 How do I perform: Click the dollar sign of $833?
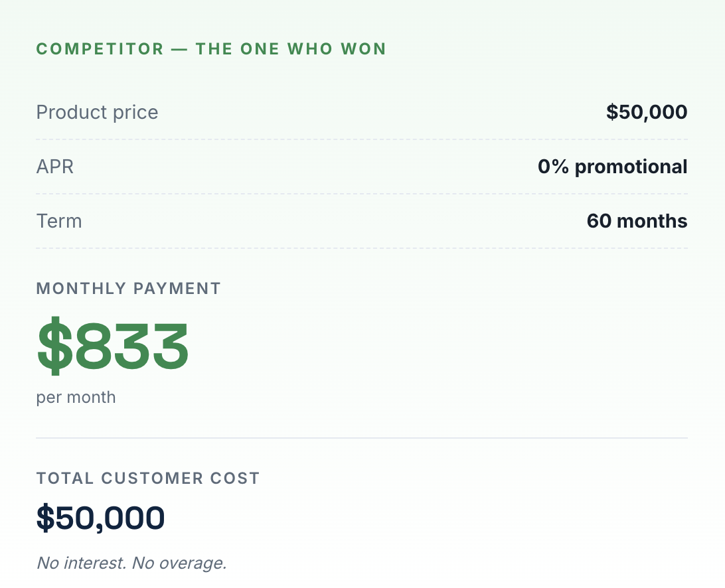(54, 346)
